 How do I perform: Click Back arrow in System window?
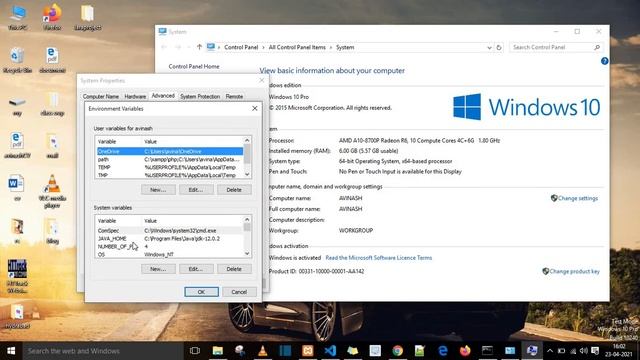164,47
